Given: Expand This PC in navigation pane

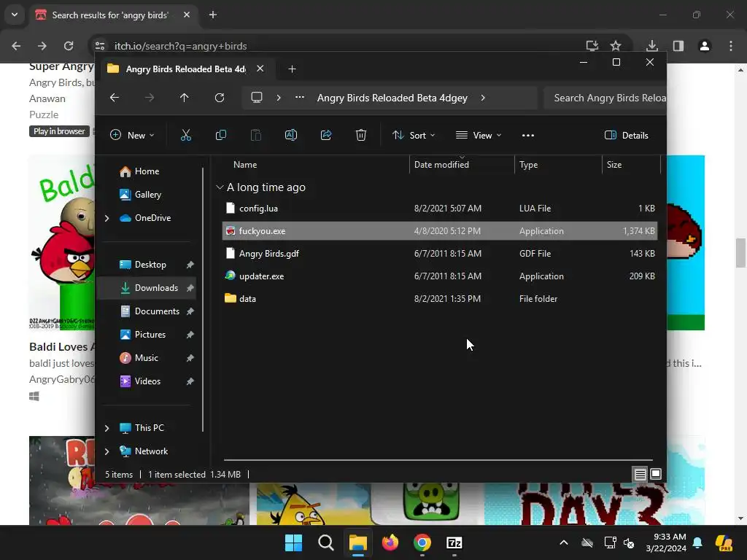Looking at the screenshot, I should pos(107,428).
